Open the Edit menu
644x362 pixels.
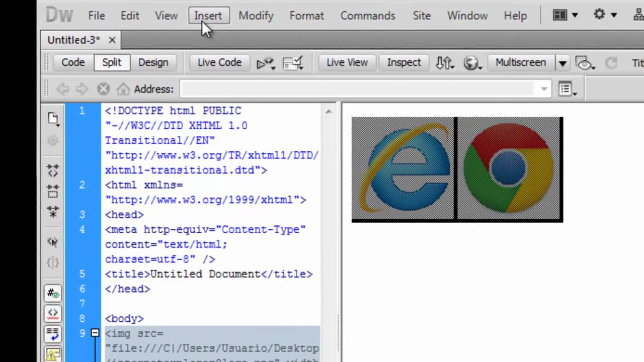[x=130, y=16]
